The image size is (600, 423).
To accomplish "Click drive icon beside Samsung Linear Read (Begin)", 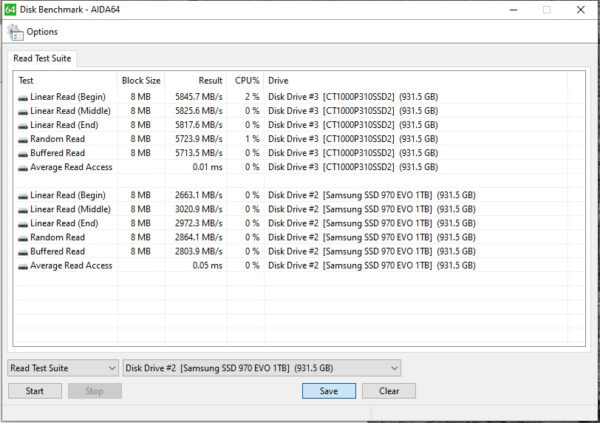I will pyautogui.click(x=23, y=196).
